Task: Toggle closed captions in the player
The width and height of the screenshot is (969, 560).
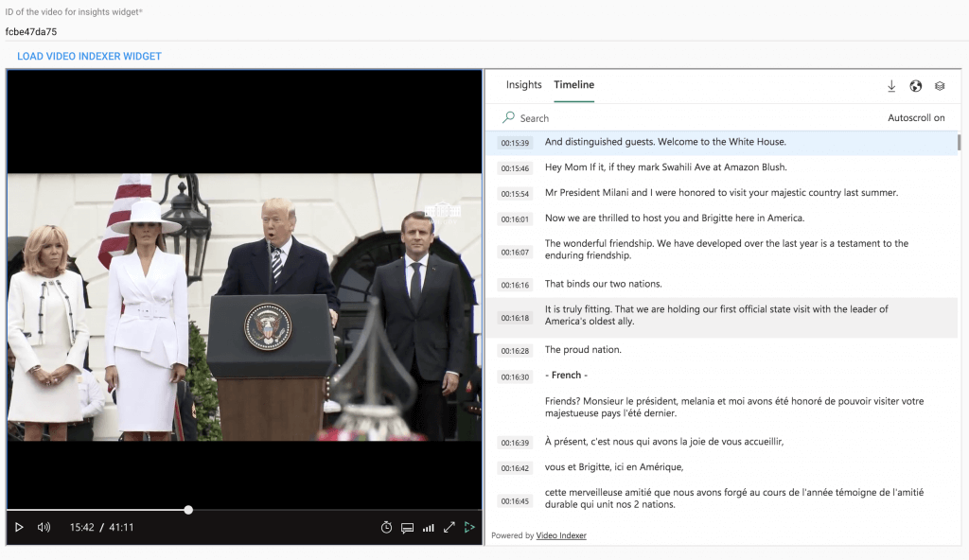Action: click(407, 528)
